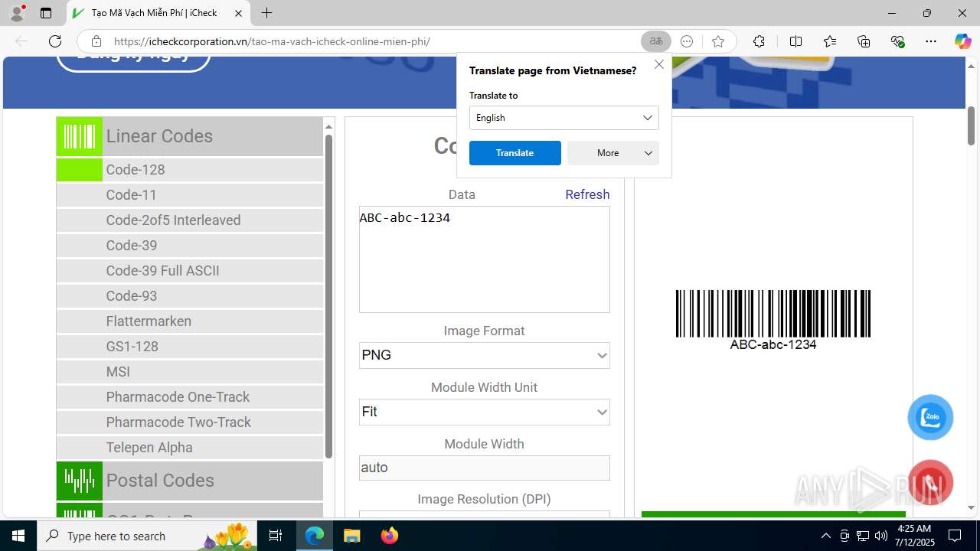Select Telepen Alpha barcode type
The width and height of the screenshot is (980, 551).
click(x=190, y=448)
